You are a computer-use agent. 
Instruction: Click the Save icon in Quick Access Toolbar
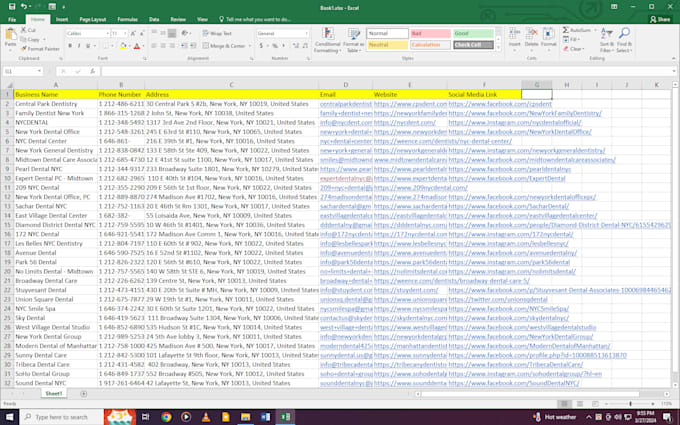12,7
